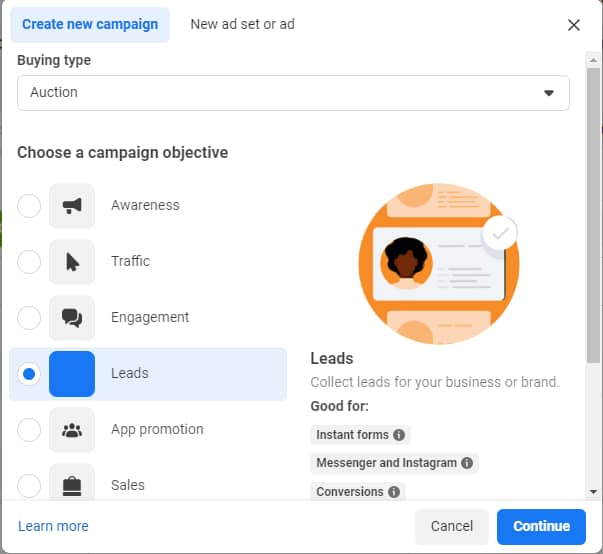603x554 pixels.
Task: Select the App promotion radio button
Action: point(29,430)
